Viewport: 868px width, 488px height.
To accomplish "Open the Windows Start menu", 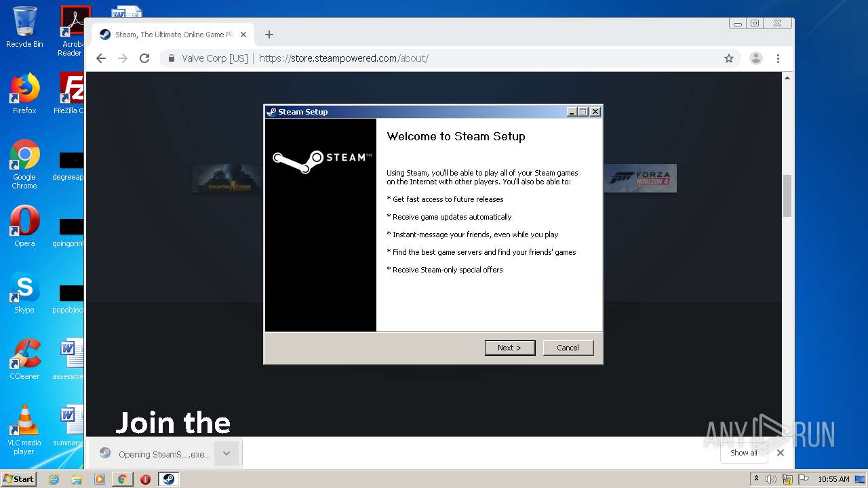I will [18, 479].
